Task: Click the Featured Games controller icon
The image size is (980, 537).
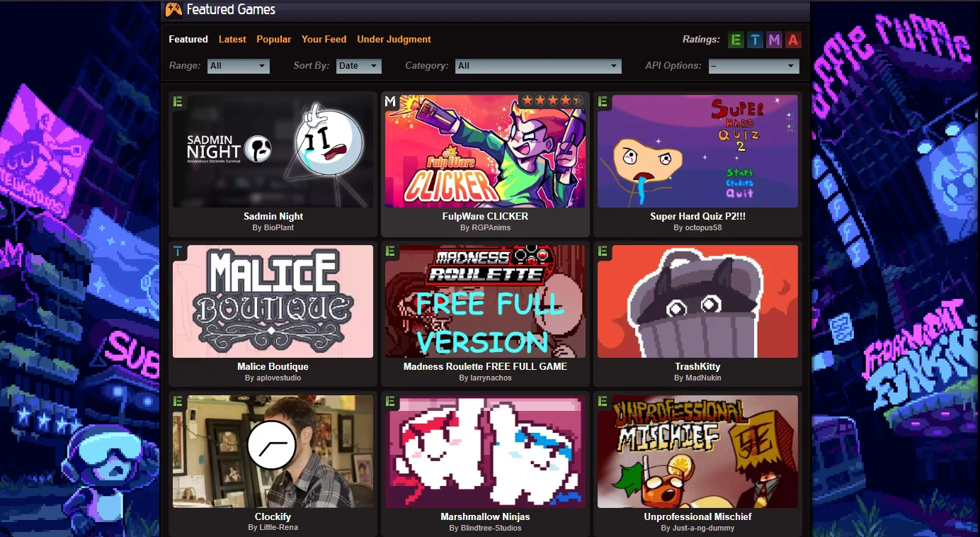Action: [x=173, y=9]
